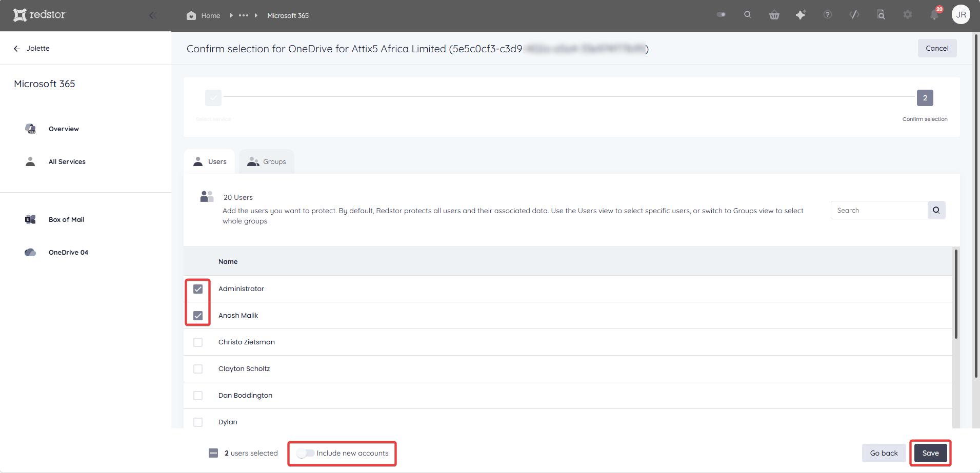Enable the Include new accounts toggle
Viewport: 980px width, 473px height.
click(x=306, y=453)
